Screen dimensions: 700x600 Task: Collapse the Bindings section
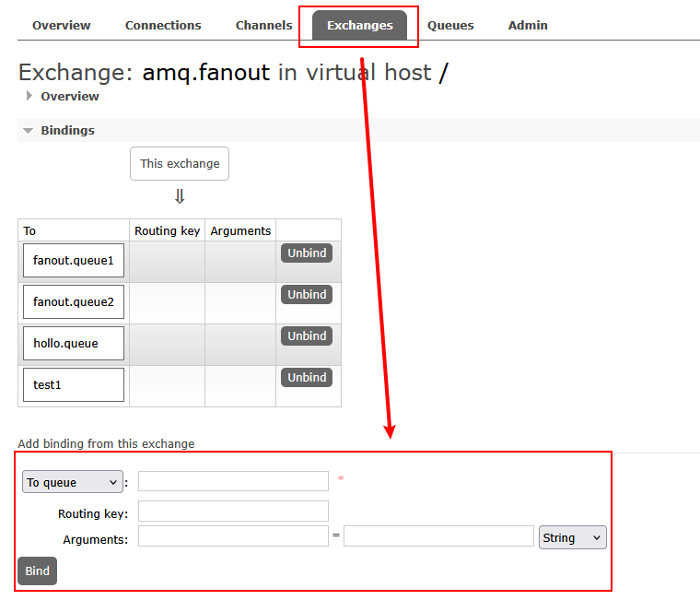pyautogui.click(x=29, y=131)
